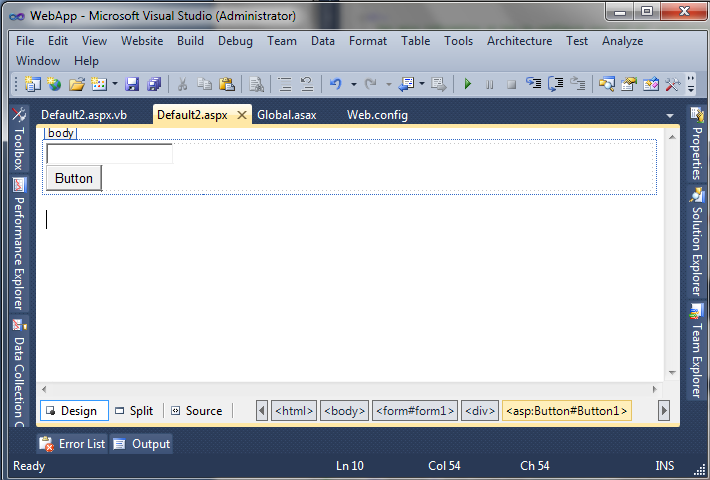The height and width of the screenshot is (480, 710).
Task: Open the Solution Explorer side panel tab
Action: pos(697,242)
